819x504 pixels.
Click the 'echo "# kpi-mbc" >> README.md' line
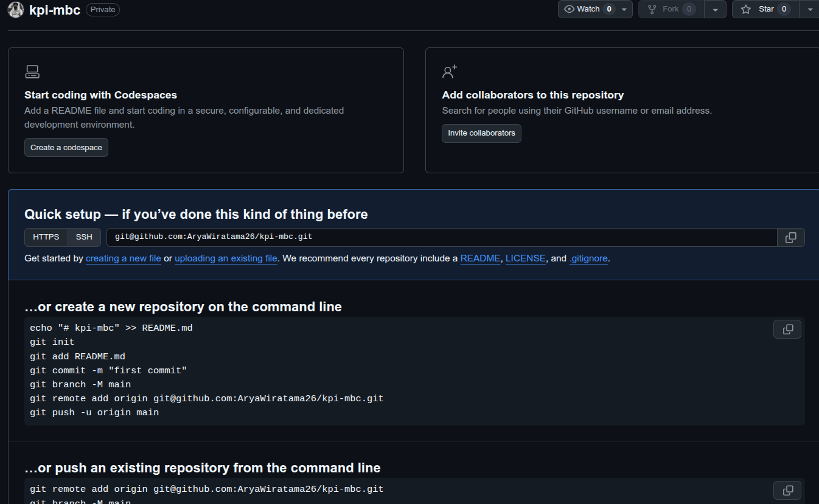111,328
